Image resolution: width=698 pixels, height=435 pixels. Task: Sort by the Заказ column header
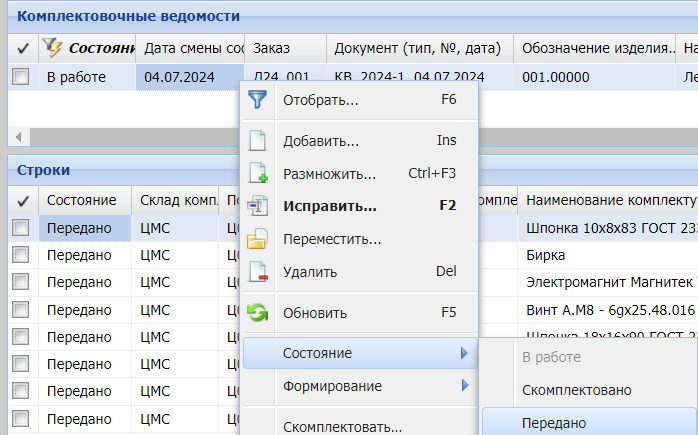(285, 48)
